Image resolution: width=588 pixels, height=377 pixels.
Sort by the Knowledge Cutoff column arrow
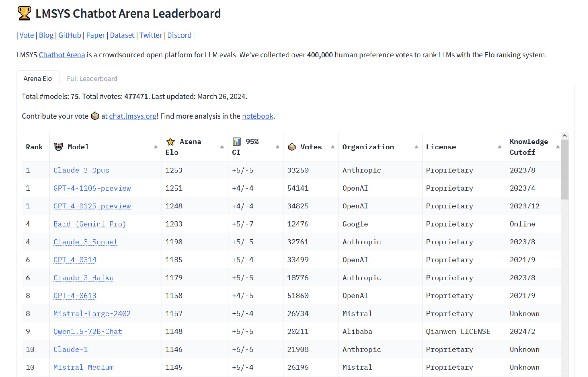pyautogui.click(x=557, y=147)
